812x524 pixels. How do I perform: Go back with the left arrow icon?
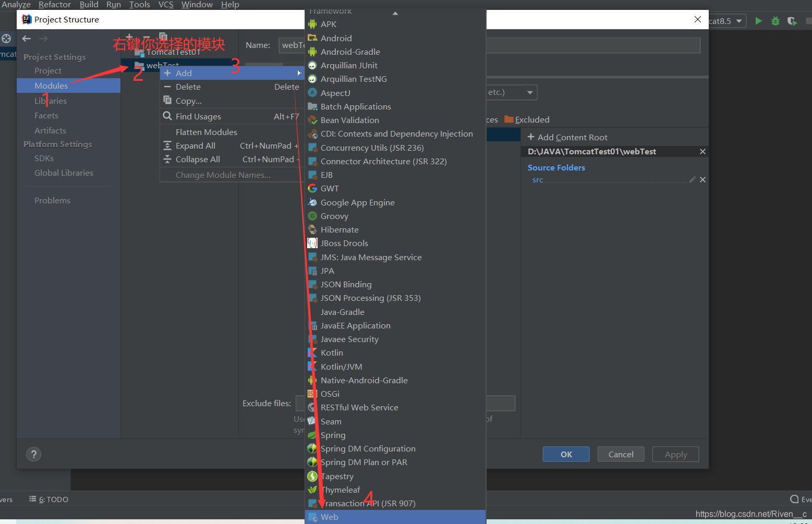click(27, 39)
